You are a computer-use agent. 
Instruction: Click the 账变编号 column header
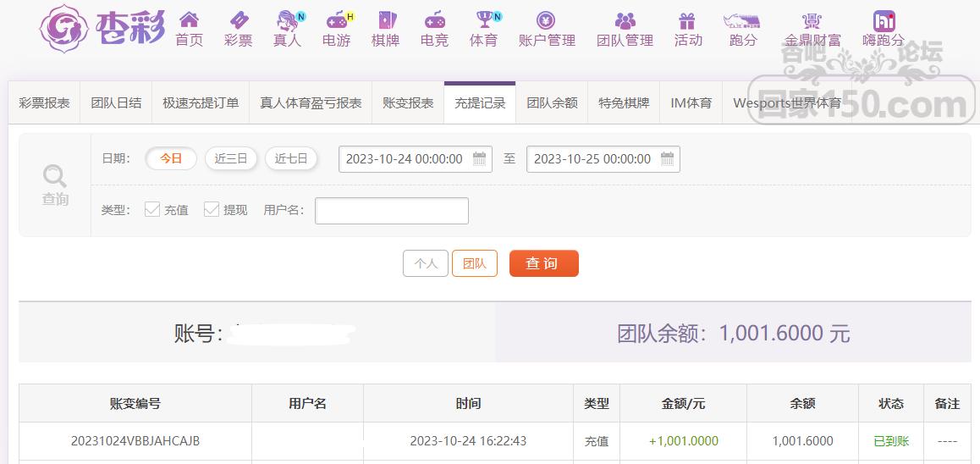pyautogui.click(x=135, y=403)
